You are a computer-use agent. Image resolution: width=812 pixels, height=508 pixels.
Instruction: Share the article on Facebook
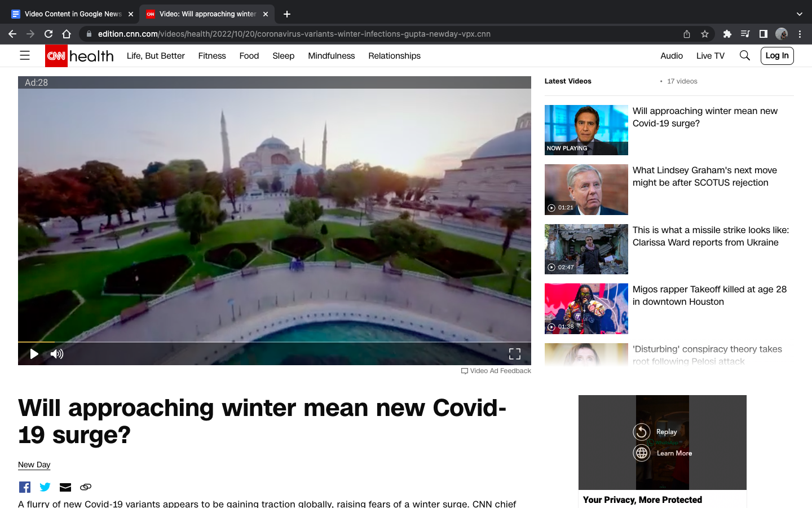tap(24, 487)
